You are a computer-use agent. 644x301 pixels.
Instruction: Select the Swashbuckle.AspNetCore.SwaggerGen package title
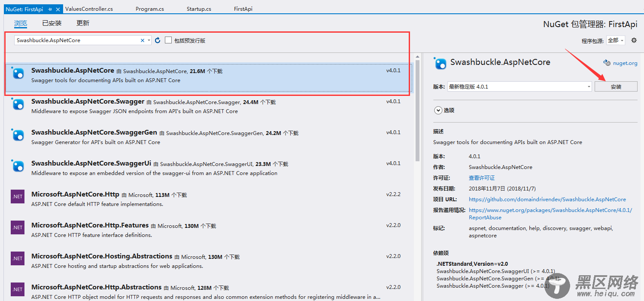point(94,132)
